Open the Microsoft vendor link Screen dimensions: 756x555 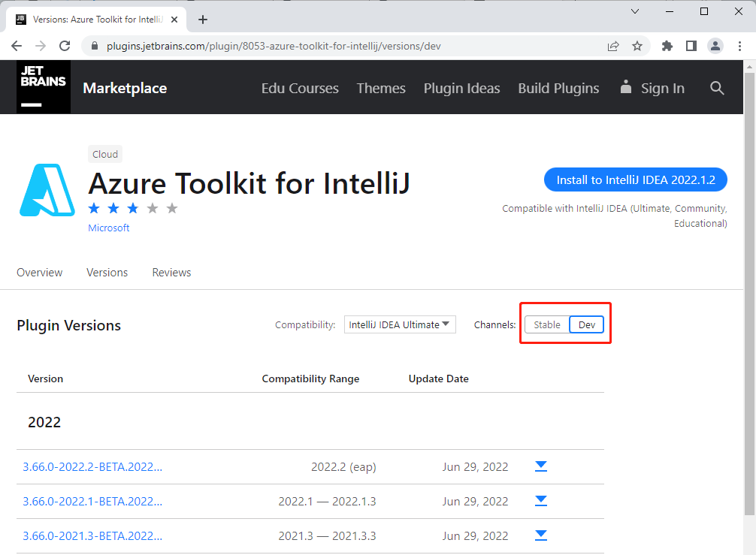(x=108, y=228)
